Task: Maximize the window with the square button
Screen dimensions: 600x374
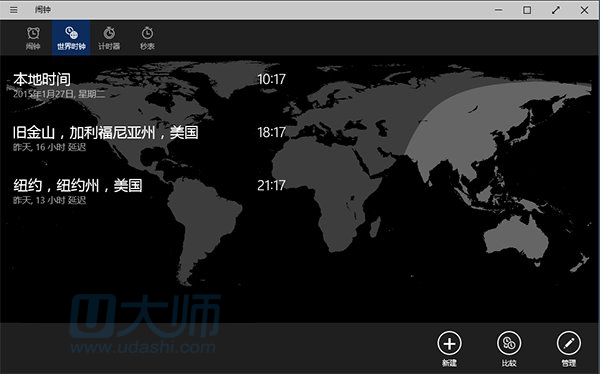Action: [527, 10]
